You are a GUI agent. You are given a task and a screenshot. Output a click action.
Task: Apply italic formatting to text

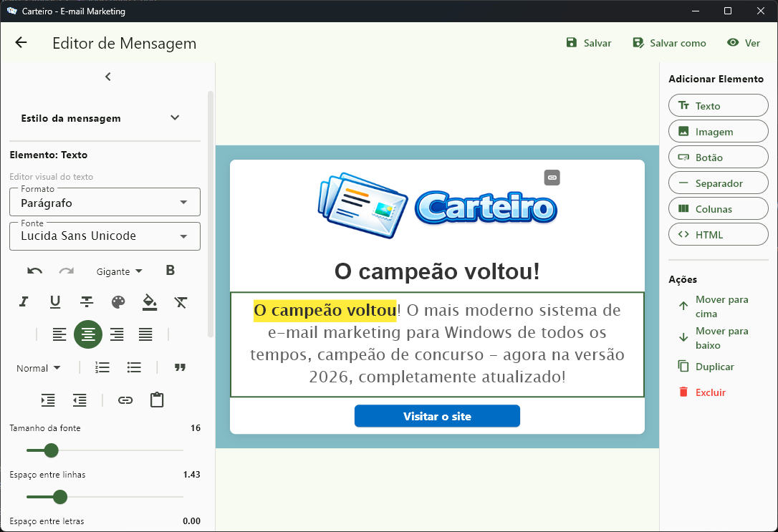tap(24, 302)
